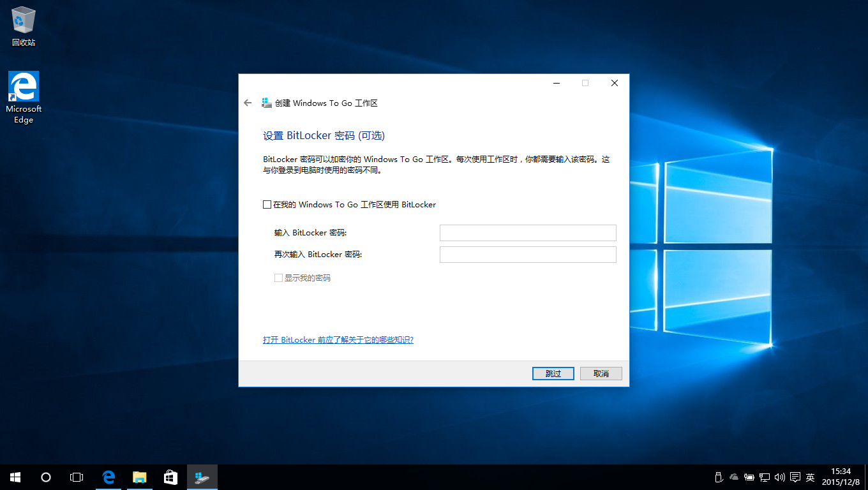Launch Cortana search circle on taskbar

(46, 477)
